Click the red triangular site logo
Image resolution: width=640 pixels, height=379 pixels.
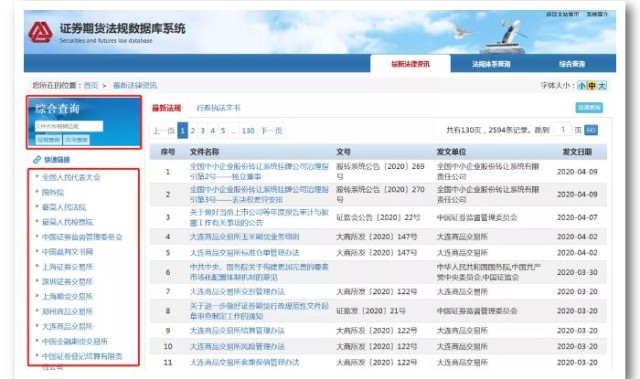coord(40,32)
